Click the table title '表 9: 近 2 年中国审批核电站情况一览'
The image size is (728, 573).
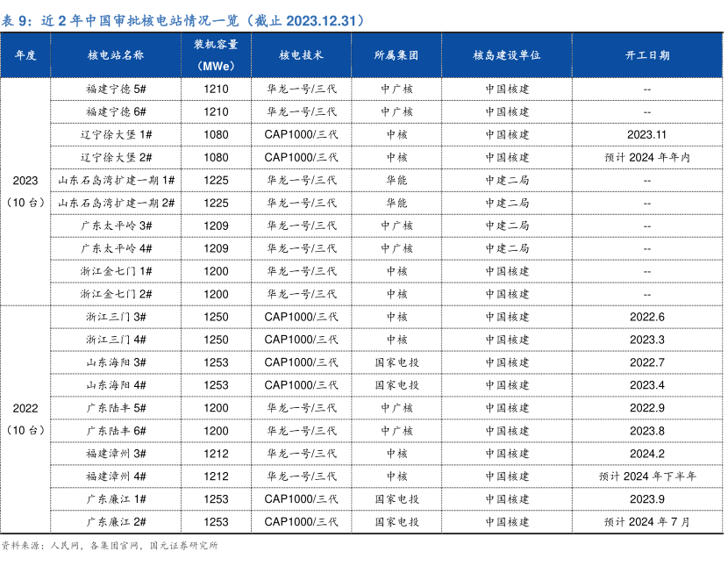coord(120,21)
